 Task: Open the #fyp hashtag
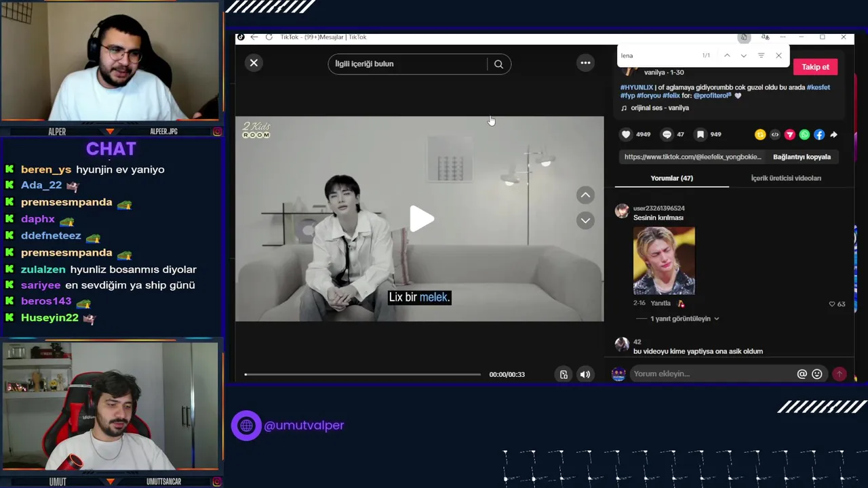coord(627,96)
